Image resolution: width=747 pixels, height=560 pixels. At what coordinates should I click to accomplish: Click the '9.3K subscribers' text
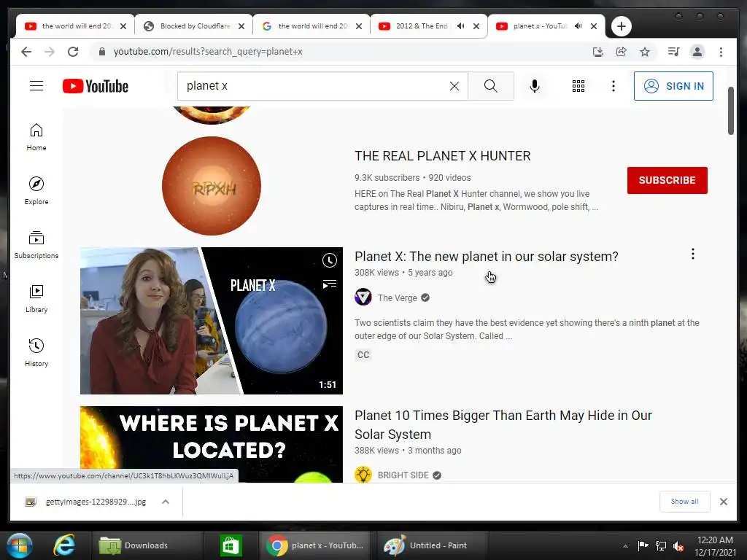387,178
